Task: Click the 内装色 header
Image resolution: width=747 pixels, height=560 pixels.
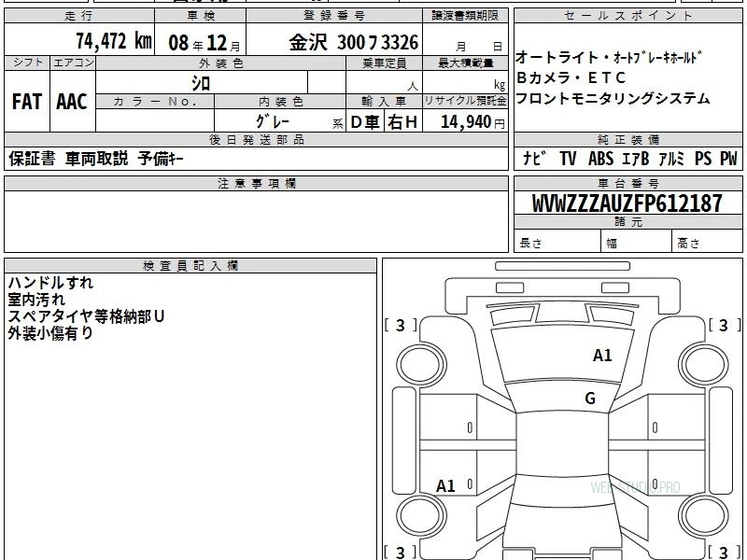Action: 281,102
